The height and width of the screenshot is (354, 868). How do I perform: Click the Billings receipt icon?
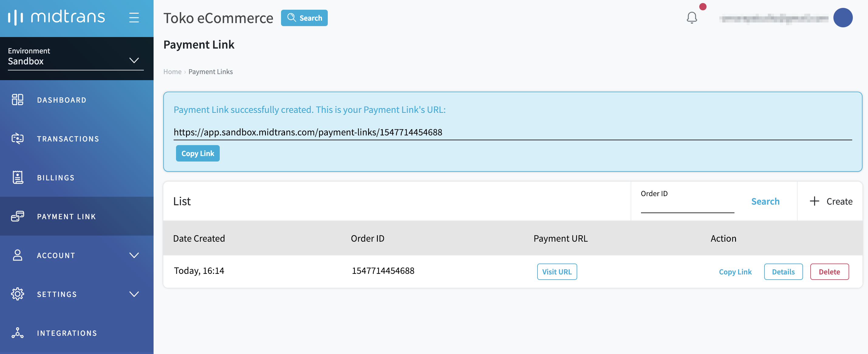click(18, 177)
